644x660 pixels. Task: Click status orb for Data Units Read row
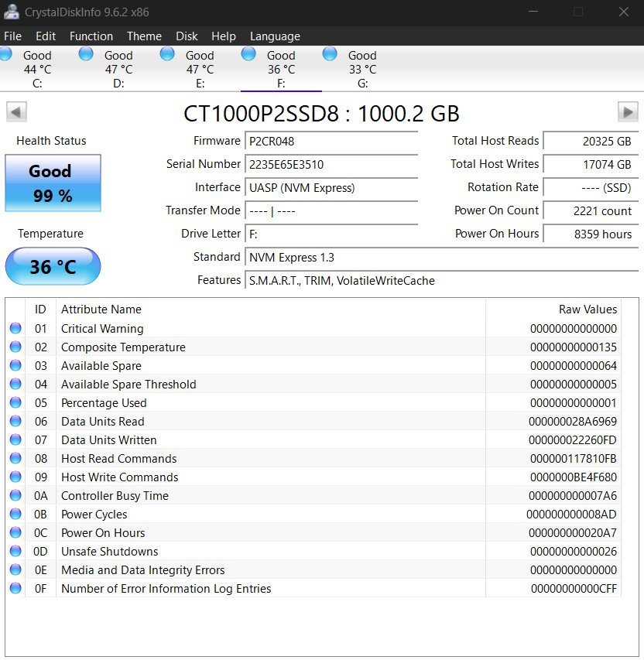pyautogui.click(x=15, y=420)
